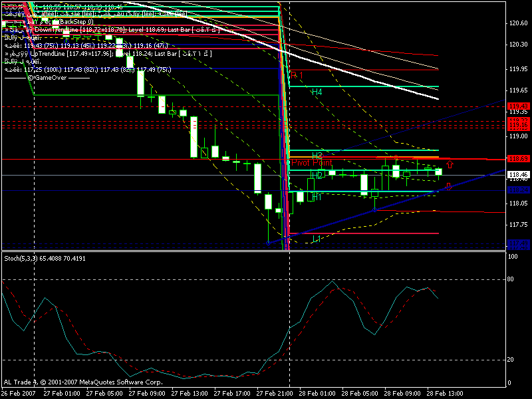Click the red up arrow marker
The image size is (532, 399).
coord(450,164)
